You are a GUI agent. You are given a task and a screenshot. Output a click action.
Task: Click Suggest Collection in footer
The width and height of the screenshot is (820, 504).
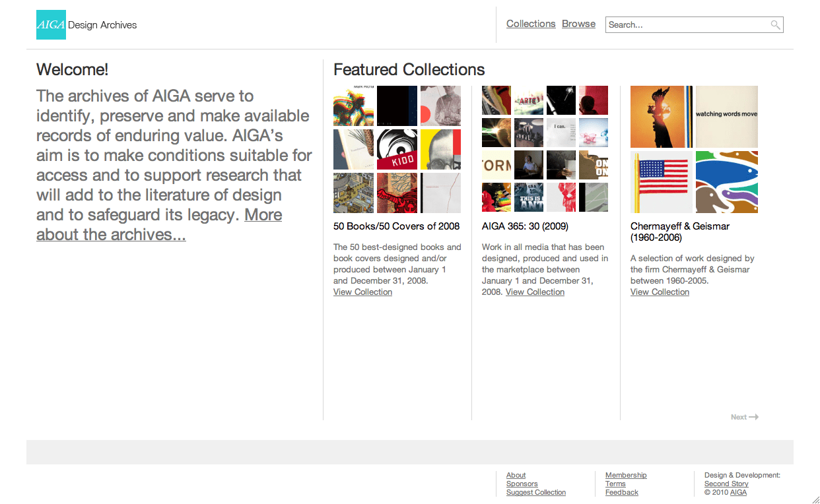click(536, 492)
